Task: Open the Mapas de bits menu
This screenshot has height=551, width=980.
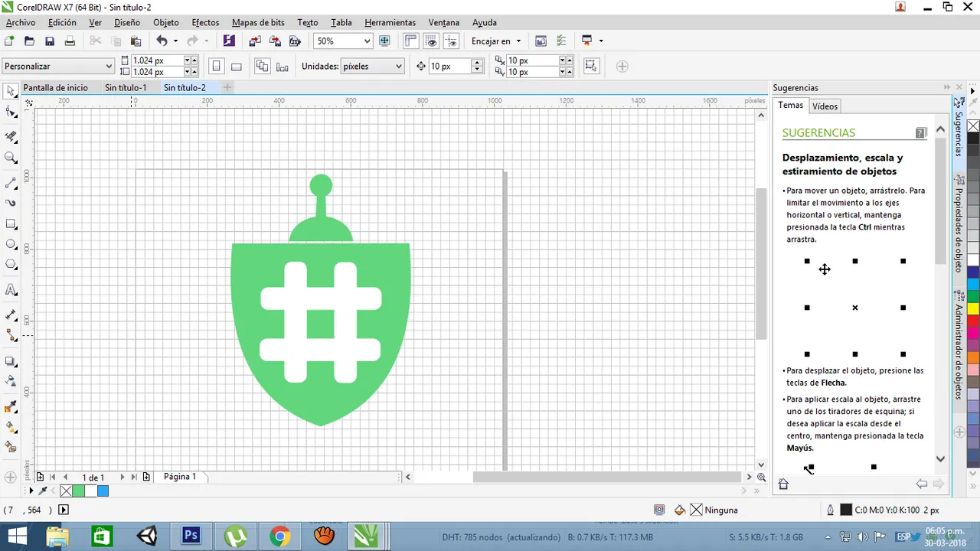Action: (257, 23)
